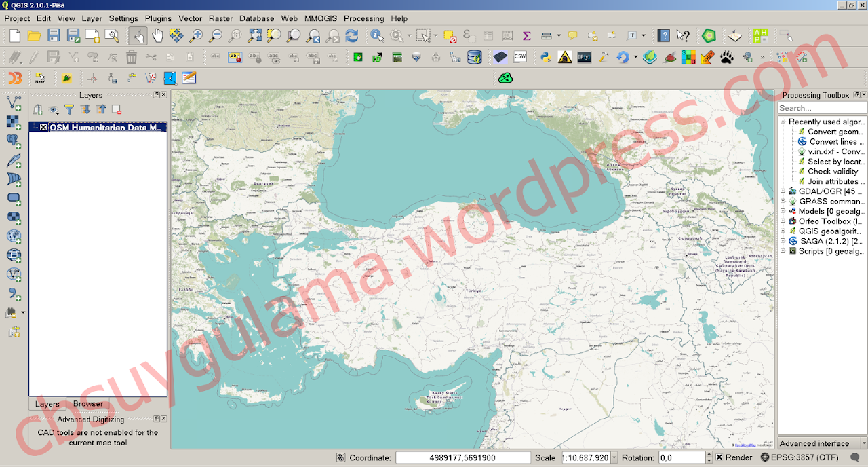The image size is (868, 467).
Task: Expand the QGIS geoalgorithms group
Action: (x=783, y=231)
